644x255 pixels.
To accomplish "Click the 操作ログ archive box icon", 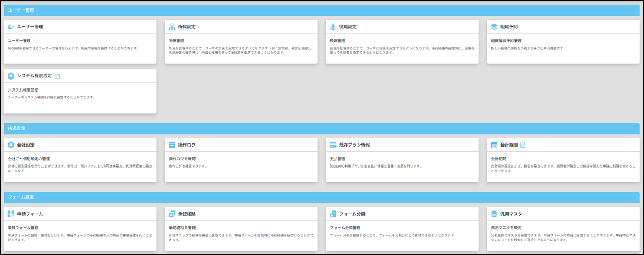I will pyautogui.click(x=172, y=145).
